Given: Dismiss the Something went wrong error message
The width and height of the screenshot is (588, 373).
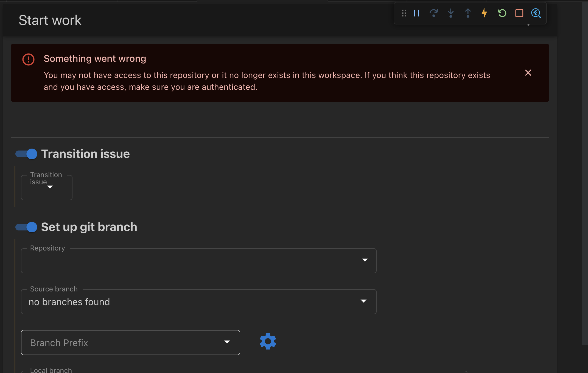Looking at the screenshot, I should (528, 73).
